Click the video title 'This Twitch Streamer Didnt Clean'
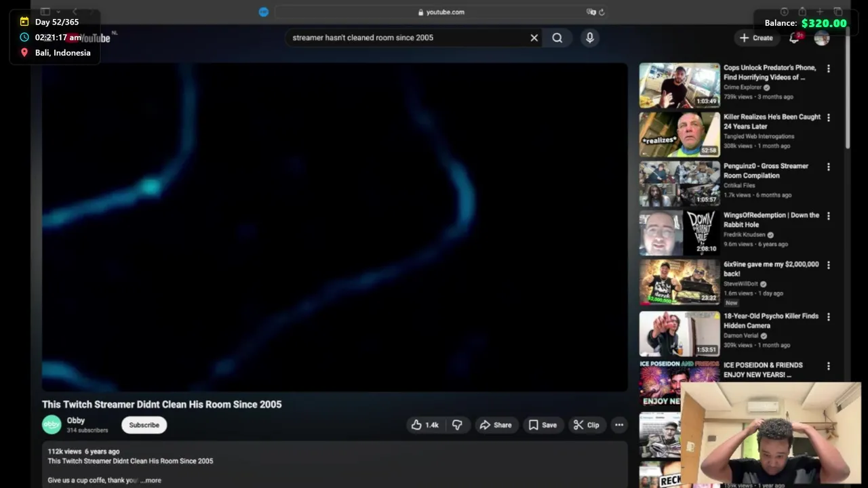 pos(161,405)
